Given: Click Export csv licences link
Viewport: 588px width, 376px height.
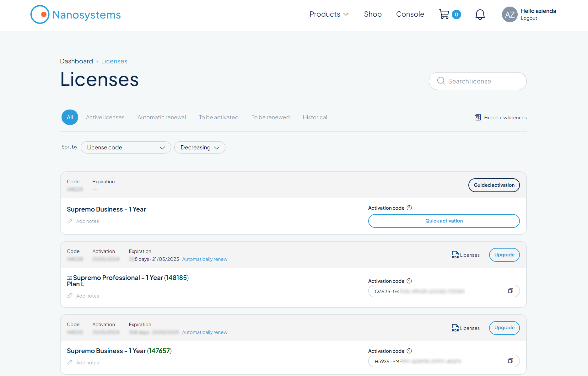Looking at the screenshot, I should pyautogui.click(x=505, y=117).
